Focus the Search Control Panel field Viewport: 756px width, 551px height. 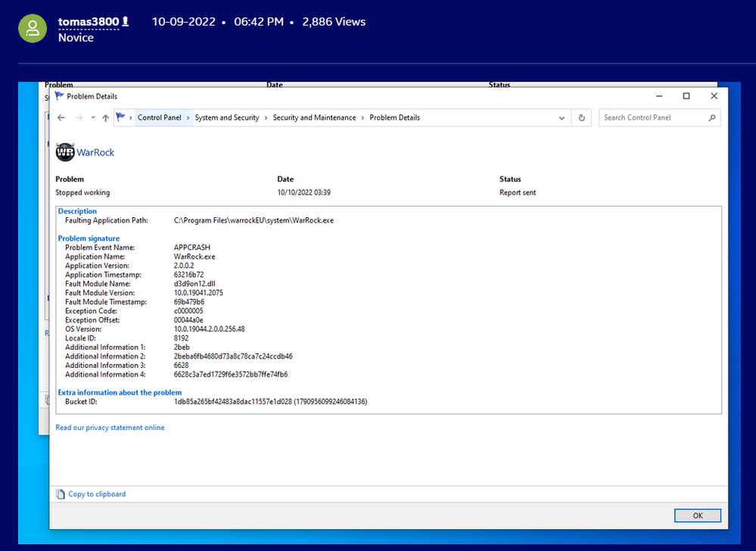(660, 117)
